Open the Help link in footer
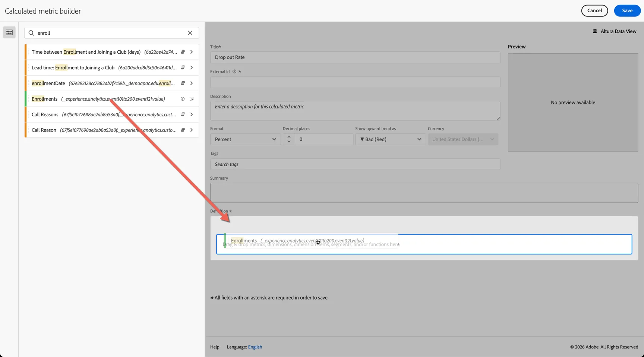This screenshot has width=644, height=357. click(215, 347)
